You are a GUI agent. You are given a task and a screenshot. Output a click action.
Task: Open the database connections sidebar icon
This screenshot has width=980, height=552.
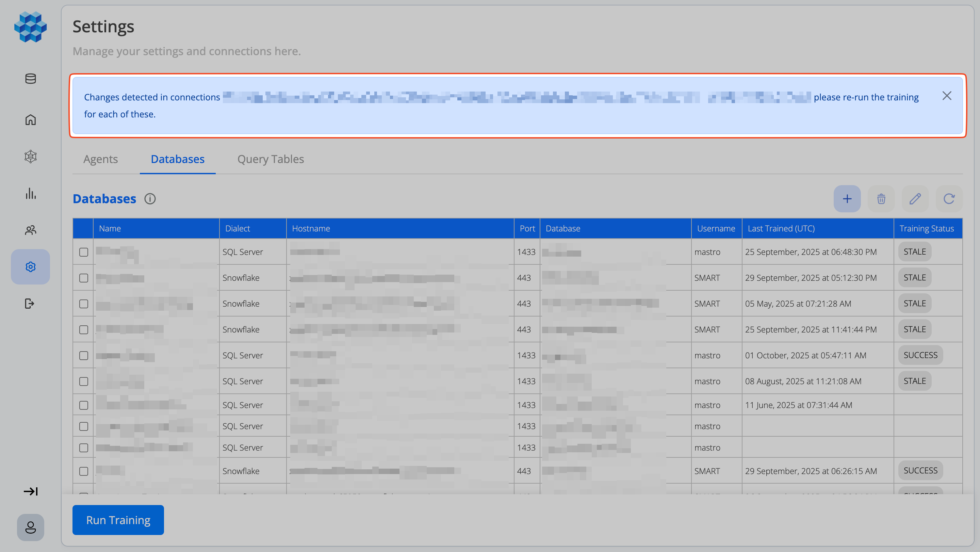[x=30, y=79]
